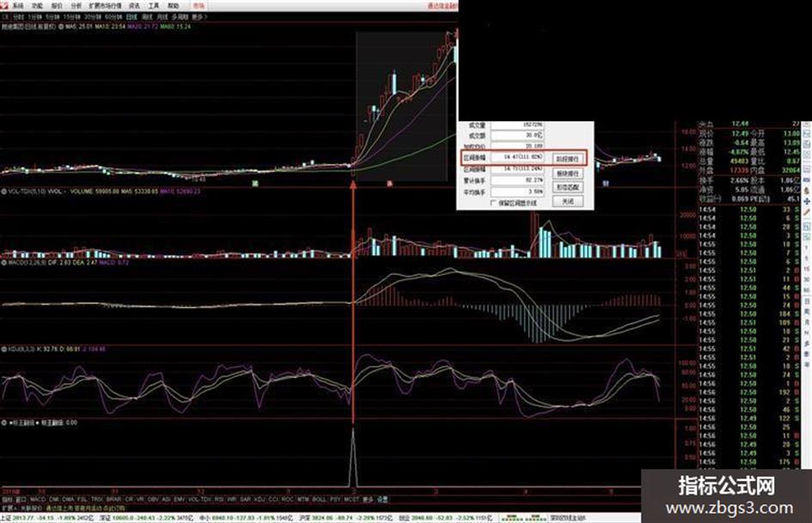Viewport: 812px width, 523px height.
Task: Select the DMA indicator tab
Action: pyautogui.click(x=68, y=500)
